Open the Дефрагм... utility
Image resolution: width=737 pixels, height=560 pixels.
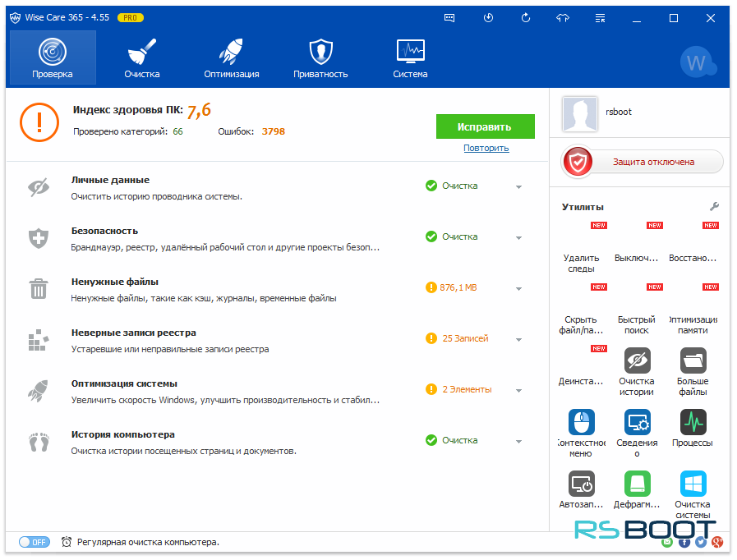click(x=637, y=489)
